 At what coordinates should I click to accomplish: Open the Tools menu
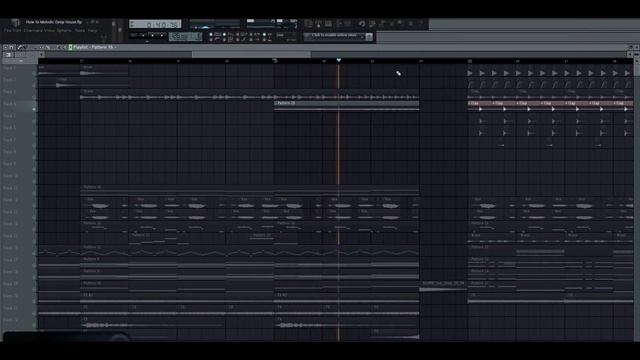pos(80,31)
